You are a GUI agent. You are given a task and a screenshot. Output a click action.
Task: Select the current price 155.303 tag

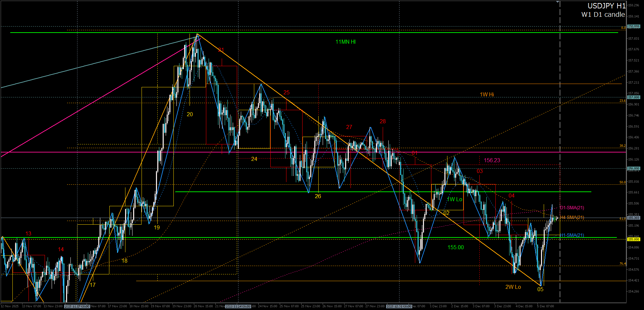tap(634, 218)
